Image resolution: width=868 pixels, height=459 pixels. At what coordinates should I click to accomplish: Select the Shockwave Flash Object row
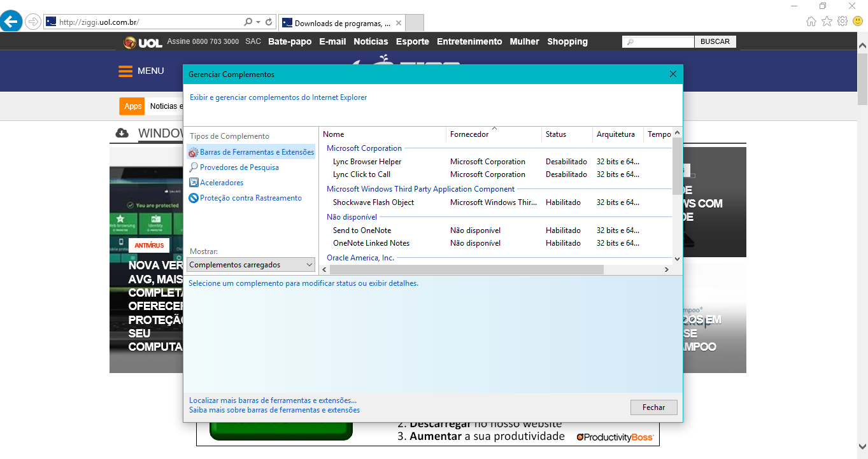495,202
